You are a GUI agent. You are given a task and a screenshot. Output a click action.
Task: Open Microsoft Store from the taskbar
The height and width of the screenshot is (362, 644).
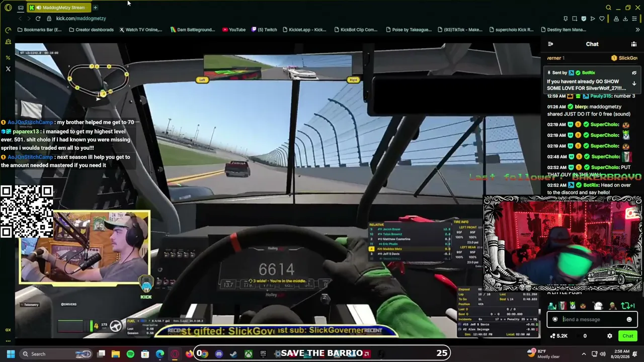coord(145,354)
